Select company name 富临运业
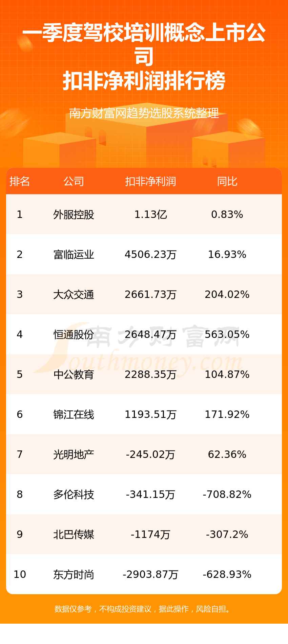The height and width of the screenshot is (644, 288). pyautogui.click(x=74, y=255)
